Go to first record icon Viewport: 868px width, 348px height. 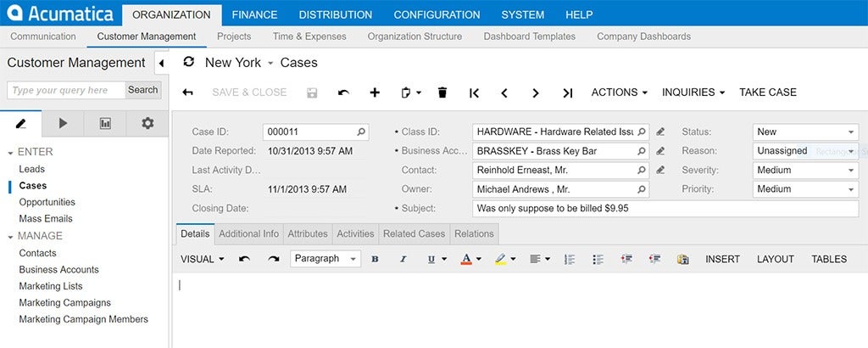(x=474, y=93)
